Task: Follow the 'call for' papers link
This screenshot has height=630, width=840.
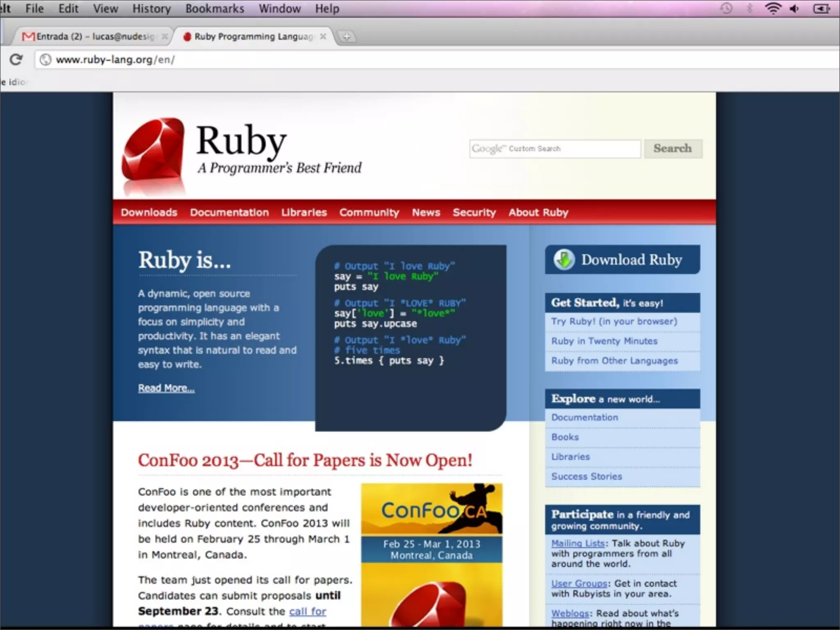Action: [x=308, y=611]
